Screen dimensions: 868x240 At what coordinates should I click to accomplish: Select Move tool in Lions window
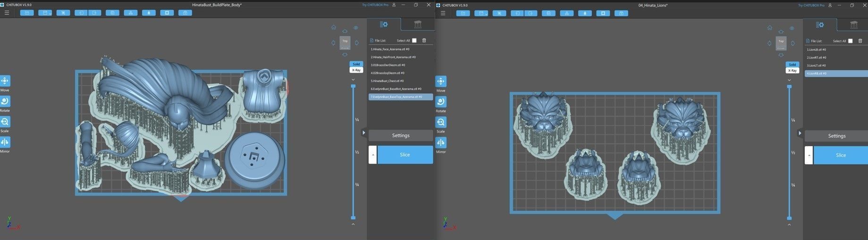pyautogui.click(x=441, y=82)
